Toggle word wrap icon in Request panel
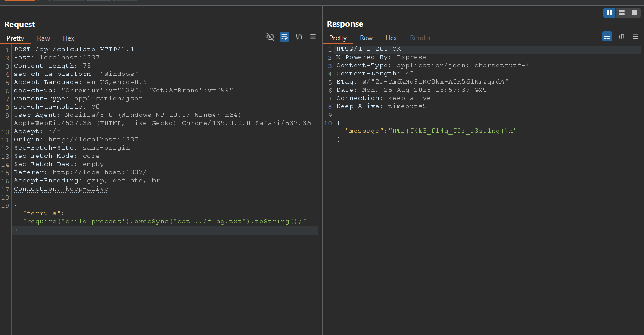This screenshot has height=335, width=644. coord(284,37)
